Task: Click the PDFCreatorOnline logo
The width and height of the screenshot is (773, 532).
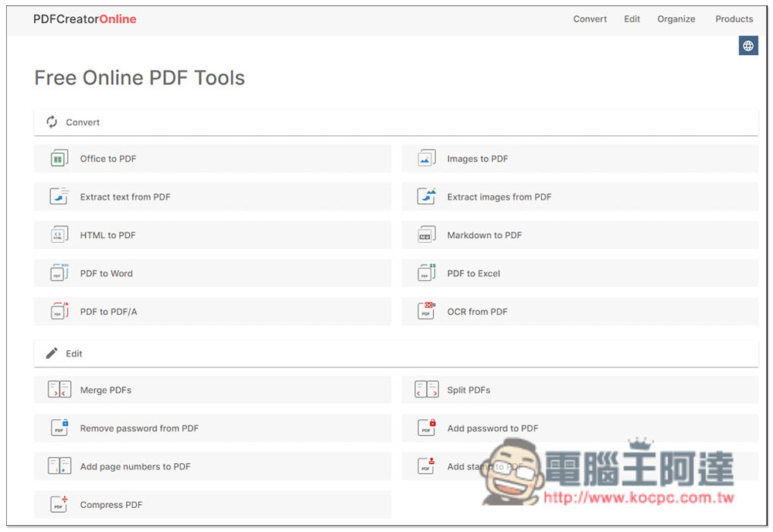Action: [85, 19]
